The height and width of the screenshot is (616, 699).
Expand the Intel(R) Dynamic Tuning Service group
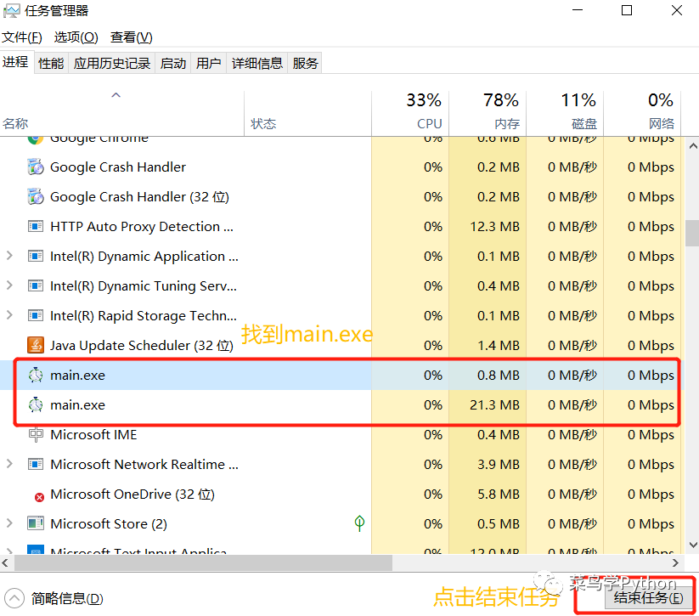[9, 285]
